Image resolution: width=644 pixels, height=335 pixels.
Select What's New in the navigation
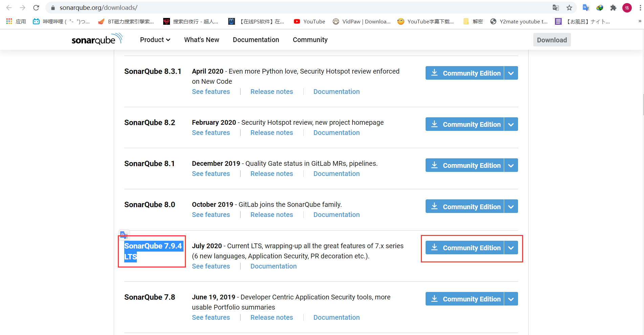201,40
